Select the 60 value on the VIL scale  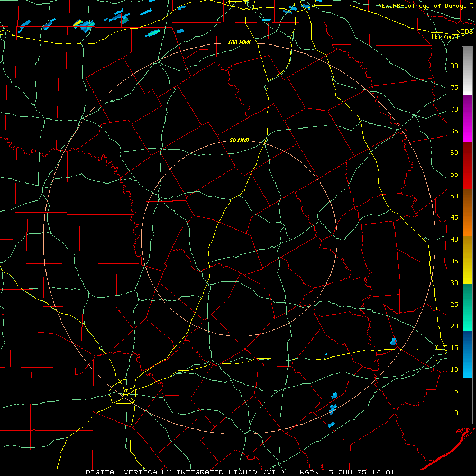[454, 153]
